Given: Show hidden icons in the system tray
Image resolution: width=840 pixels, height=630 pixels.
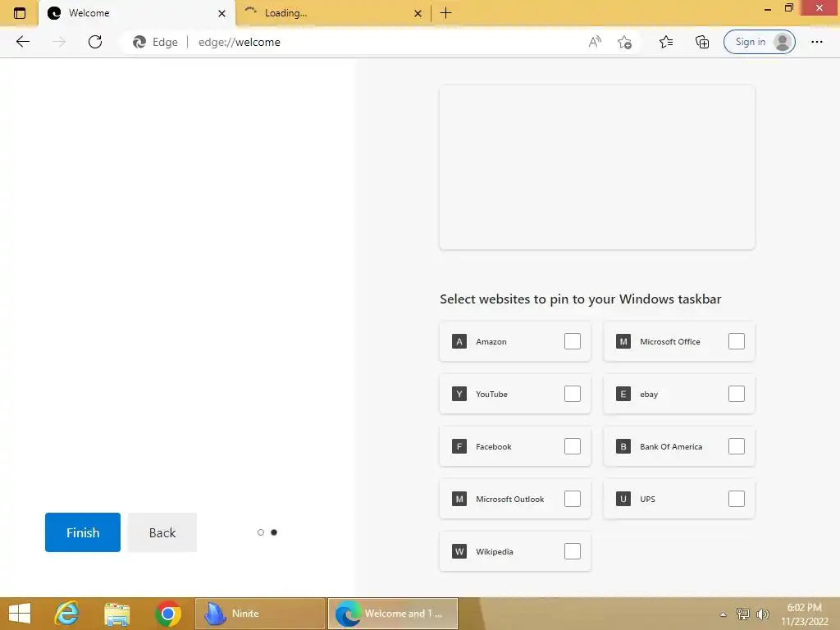Looking at the screenshot, I should (723, 614).
